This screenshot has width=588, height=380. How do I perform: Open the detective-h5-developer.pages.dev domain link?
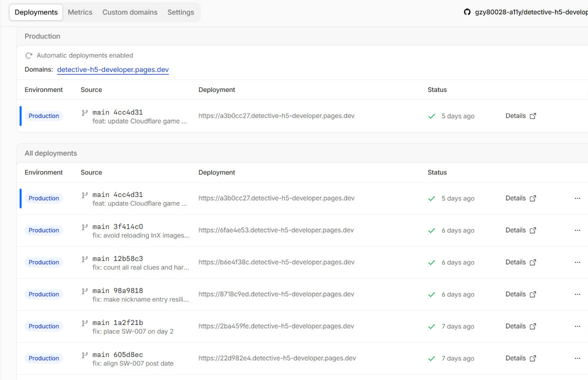click(x=113, y=69)
